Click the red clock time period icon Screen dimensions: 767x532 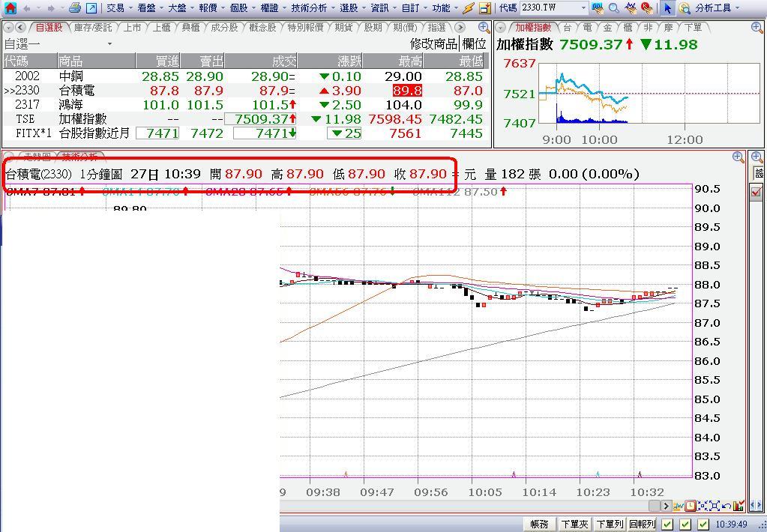[691, 506]
